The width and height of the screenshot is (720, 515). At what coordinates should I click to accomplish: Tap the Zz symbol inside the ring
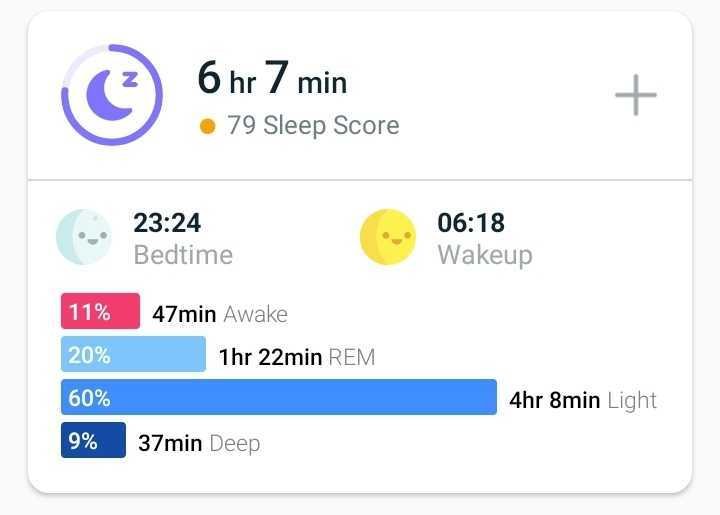[130, 79]
